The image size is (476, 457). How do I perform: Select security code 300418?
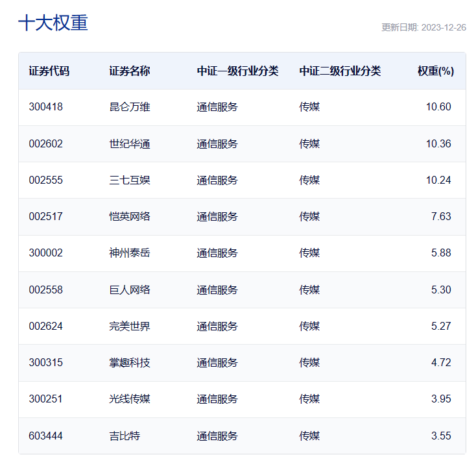(46, 107)
